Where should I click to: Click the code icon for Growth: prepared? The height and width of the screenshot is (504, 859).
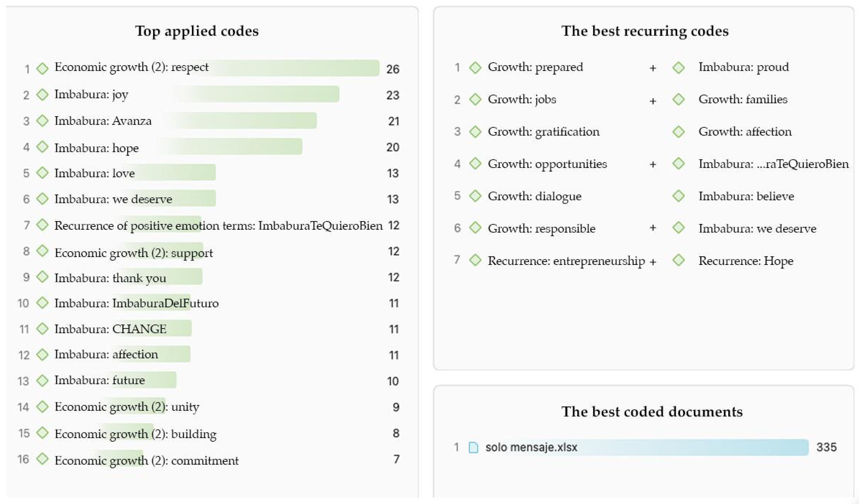[x=475, y=67]
